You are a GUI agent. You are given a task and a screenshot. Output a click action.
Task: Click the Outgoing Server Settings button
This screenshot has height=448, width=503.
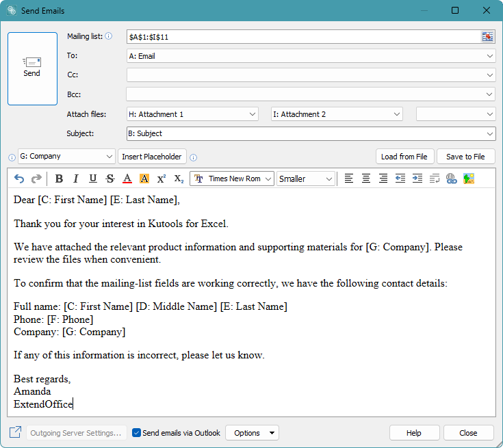(x=77, y=433)
